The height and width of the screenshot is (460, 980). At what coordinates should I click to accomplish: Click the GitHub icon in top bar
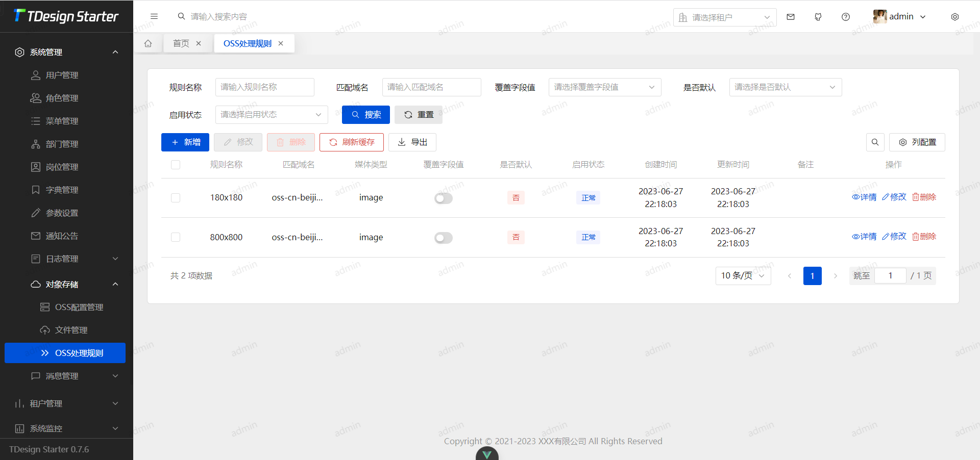tap(818, 16)
